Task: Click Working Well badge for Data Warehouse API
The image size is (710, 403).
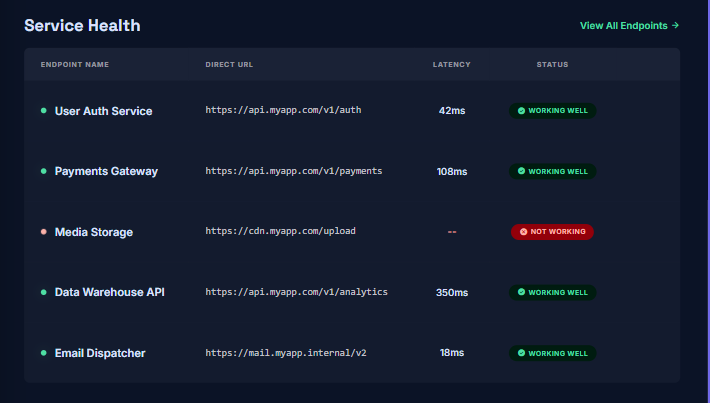Action: coord(552,292)
